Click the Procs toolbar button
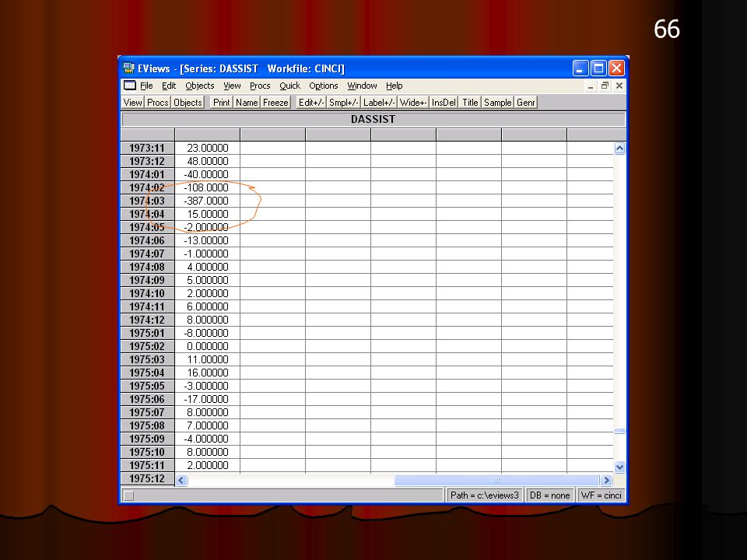The image size is (747, 560). (x=157, y=103)
